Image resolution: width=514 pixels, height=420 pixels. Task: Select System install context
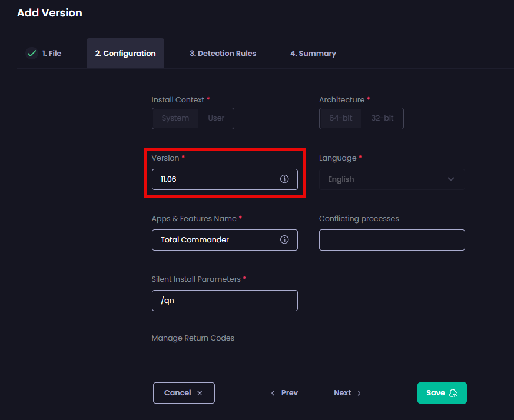click(175, 118)
